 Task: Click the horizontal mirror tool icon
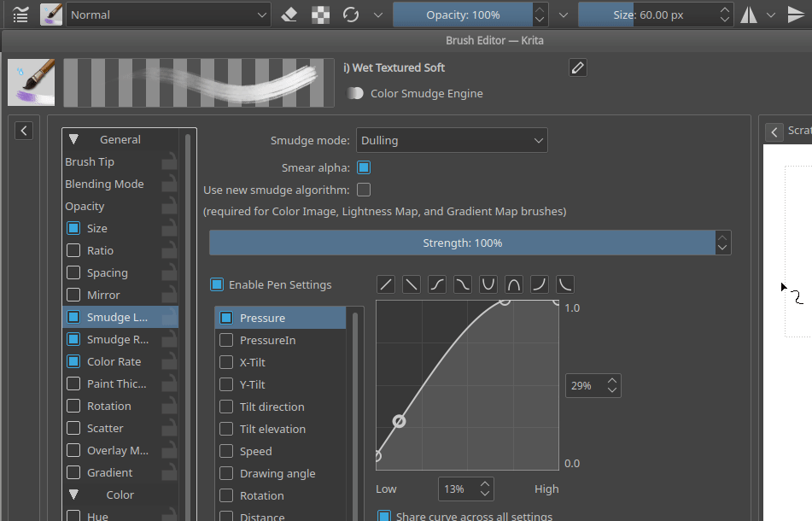coord(749,15)
